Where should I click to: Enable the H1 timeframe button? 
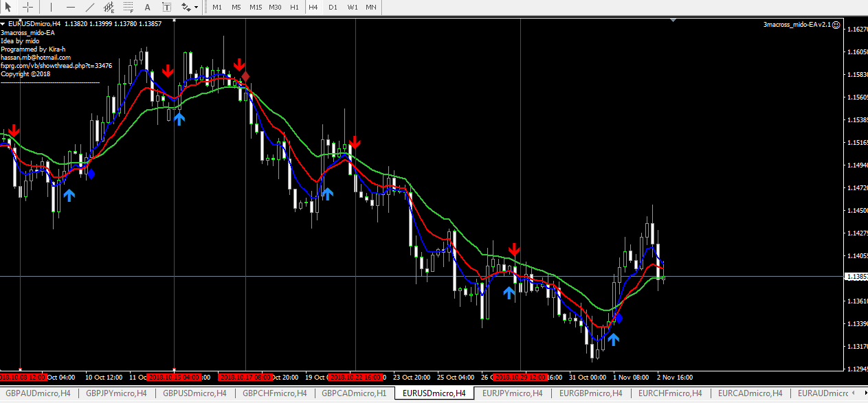pos(294,7)
